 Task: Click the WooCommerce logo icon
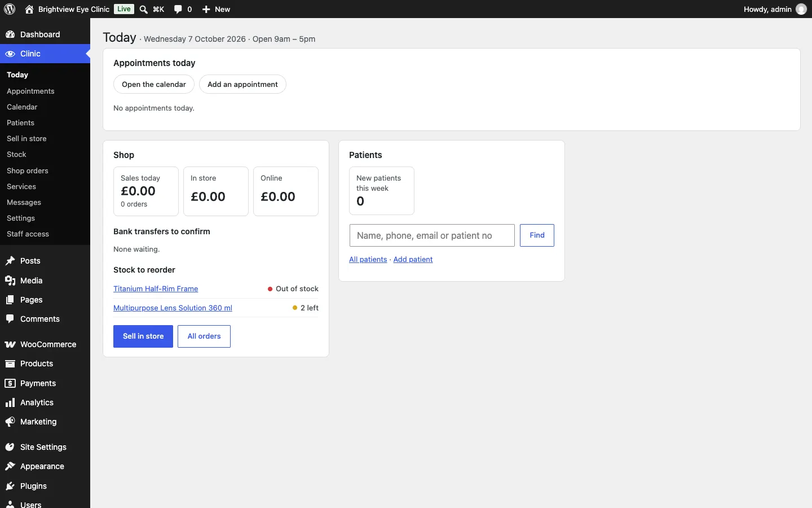(10, 344)
